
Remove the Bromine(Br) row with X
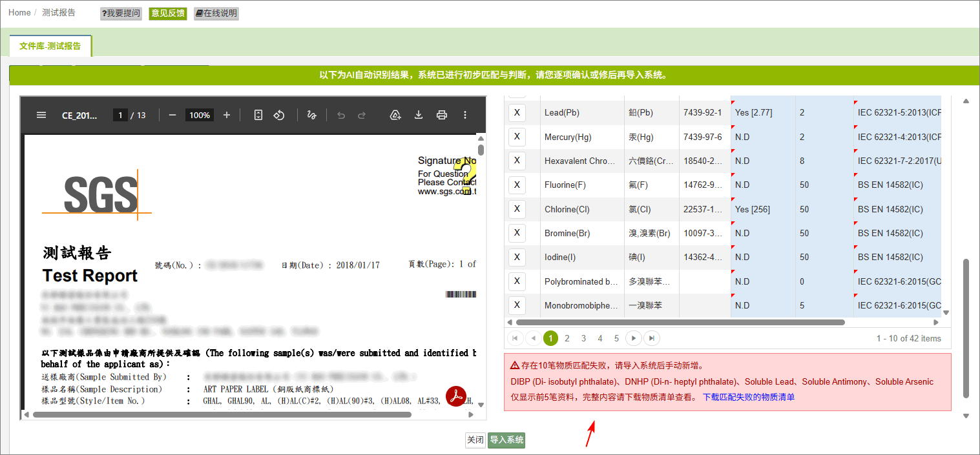(517, 233)
